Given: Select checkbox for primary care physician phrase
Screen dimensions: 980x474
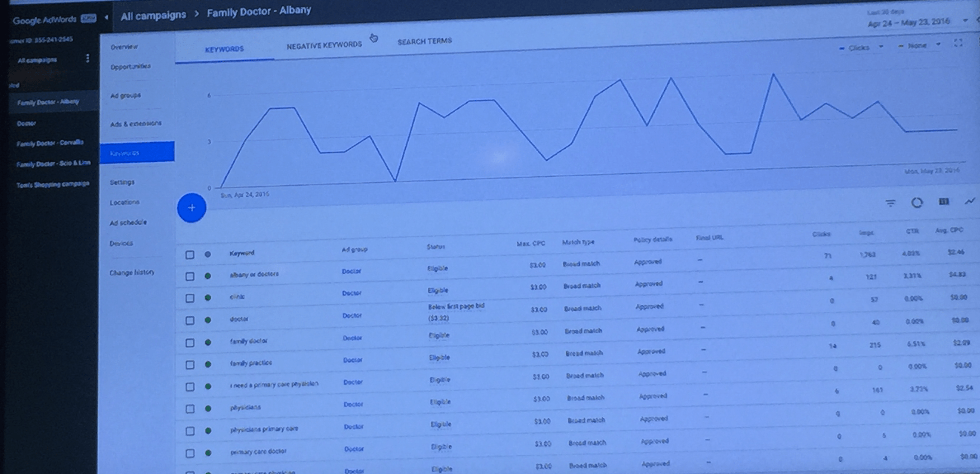Looking at the screenshot, I should (190, 387).
